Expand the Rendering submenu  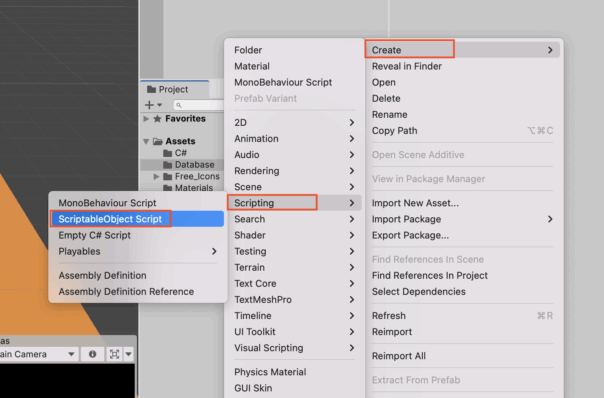(x=294, y=171)
